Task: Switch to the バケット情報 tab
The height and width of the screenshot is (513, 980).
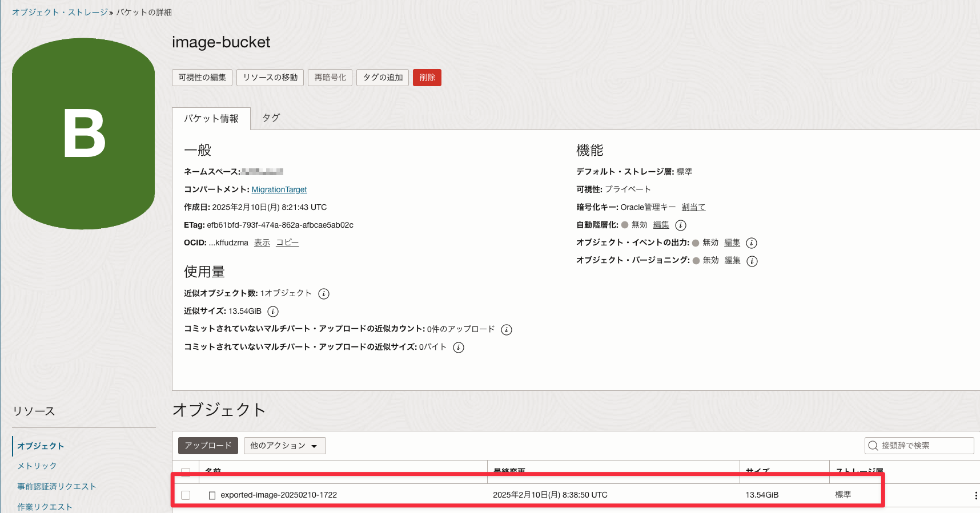Action: click(211, 119)
